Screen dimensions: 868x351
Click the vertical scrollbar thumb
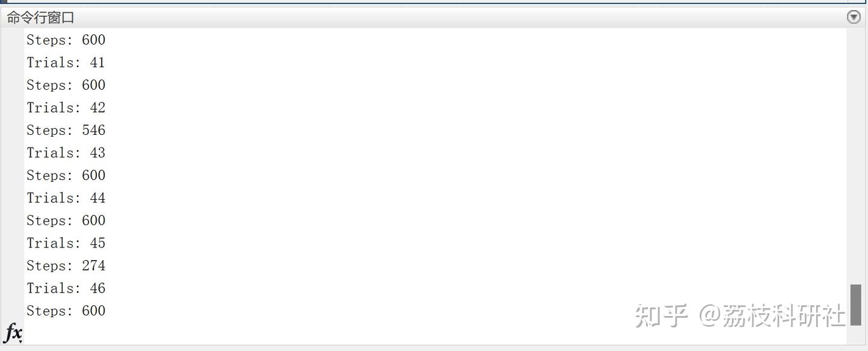click(855, 305)
